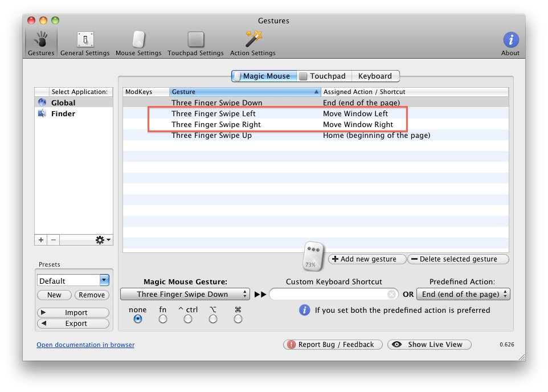Screen dimensions: 548x392
Task: Create a New preset
Action: (54, 295)
